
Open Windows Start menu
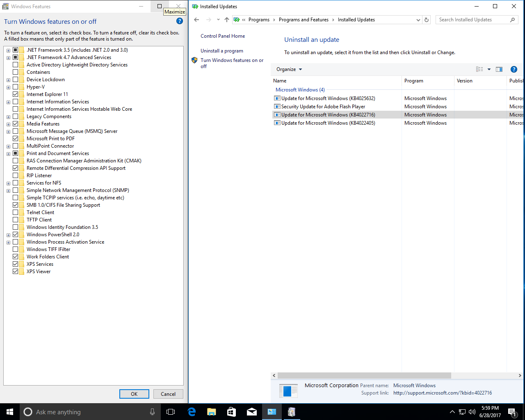[x=10, y=412]
